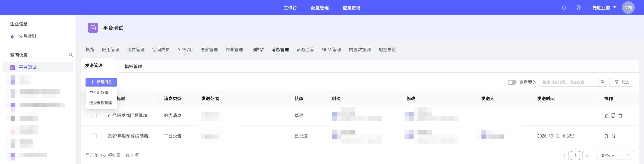644x164 pixels.
Task: Switch to the 模板管理 tab
Action: pos(133,66)
